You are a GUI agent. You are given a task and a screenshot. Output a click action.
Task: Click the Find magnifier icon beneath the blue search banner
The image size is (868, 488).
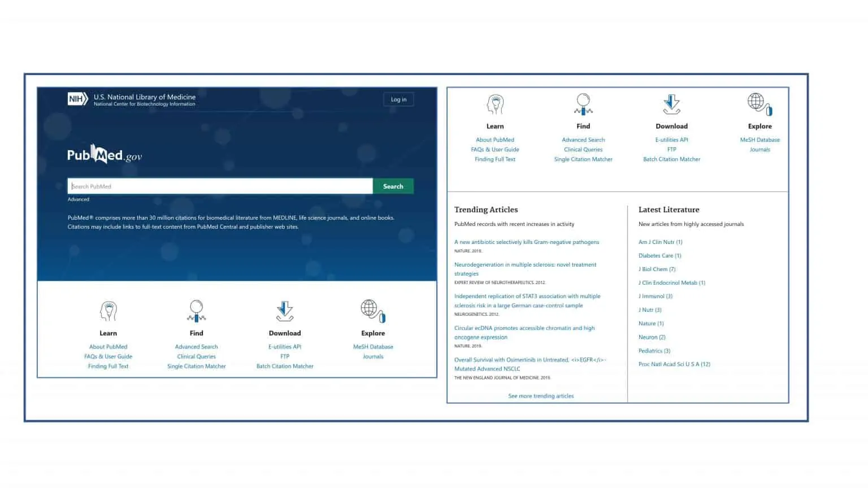pos(196,311)
